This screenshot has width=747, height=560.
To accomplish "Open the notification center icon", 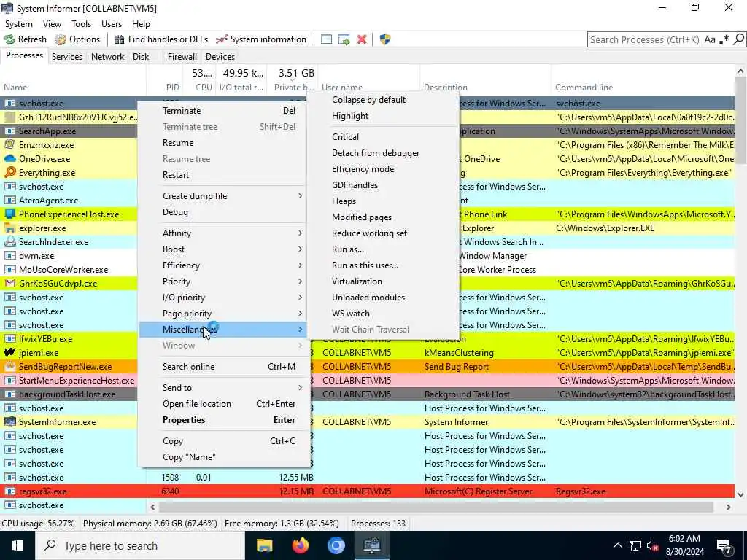I will 724,545.
